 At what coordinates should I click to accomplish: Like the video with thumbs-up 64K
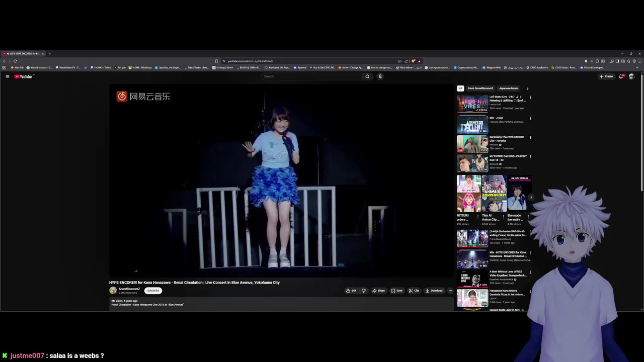click(x=351, y=291)
